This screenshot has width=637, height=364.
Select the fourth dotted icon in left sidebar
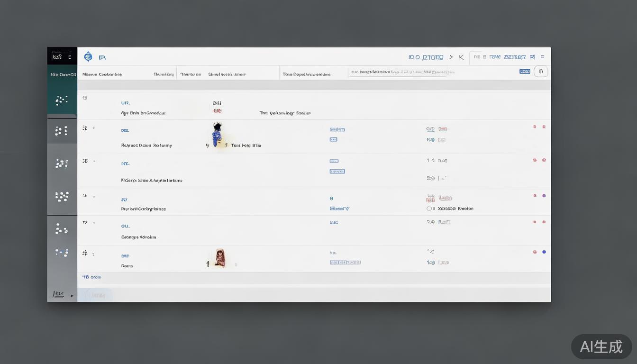(x=62, y=196)
